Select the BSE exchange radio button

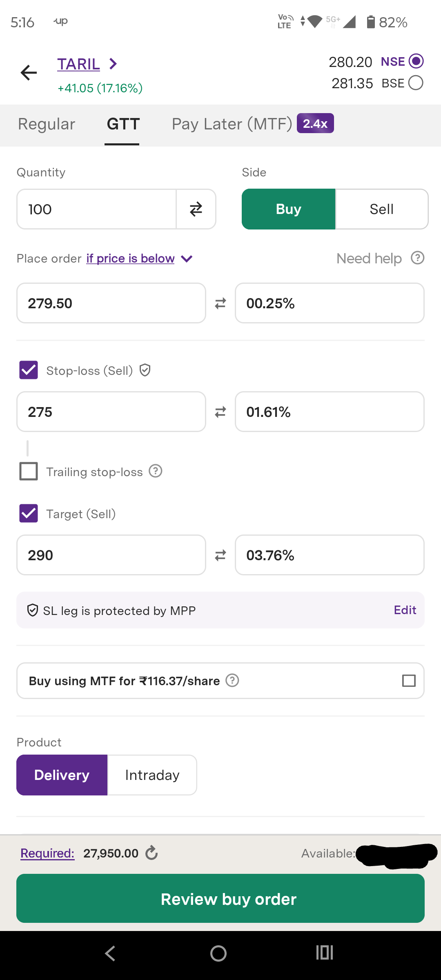416,83
